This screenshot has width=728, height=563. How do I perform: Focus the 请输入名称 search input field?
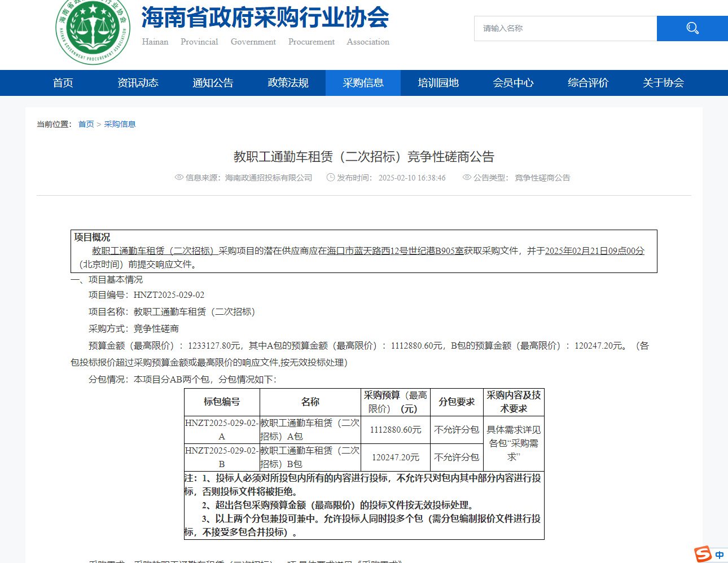point(565,28)
